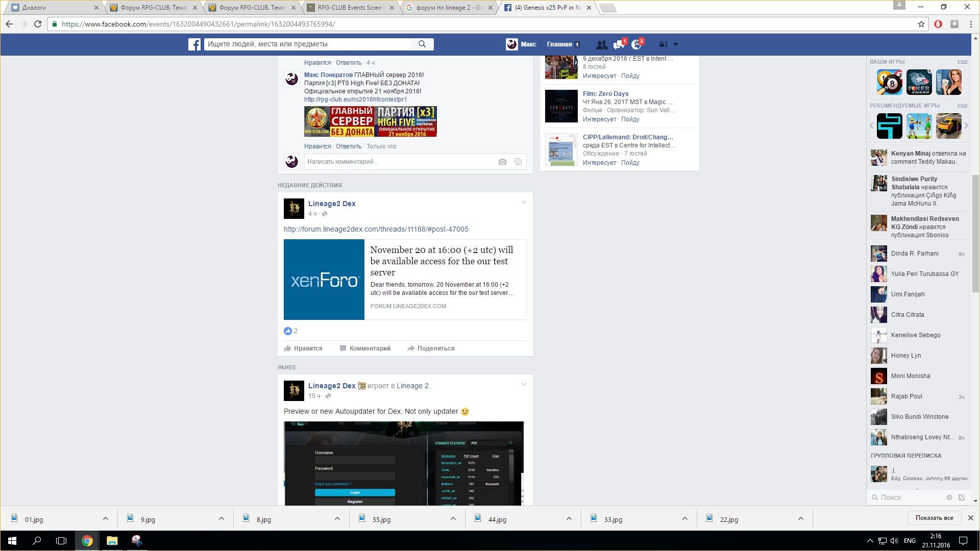This screenshot has height=551, width=980.
Task: Open 'Главная' in Facebook top bar
Action: click(x=559, y=44)
